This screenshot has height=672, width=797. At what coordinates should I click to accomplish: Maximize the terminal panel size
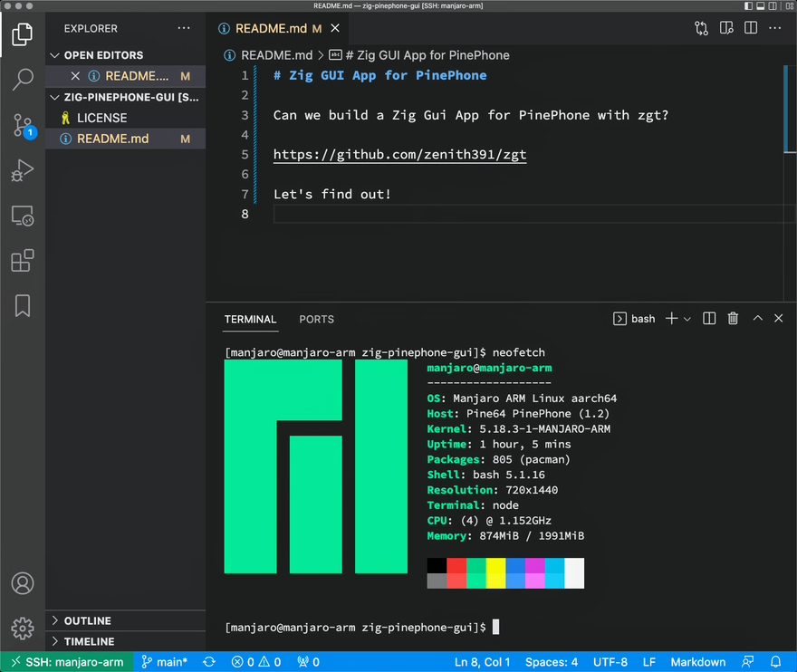(x=757, y=319)
